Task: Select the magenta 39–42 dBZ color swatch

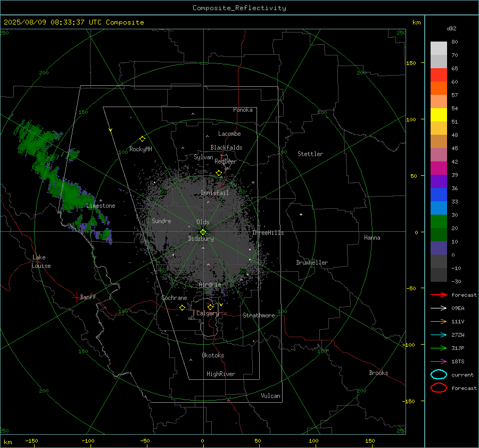Action: (x=439, y=168)
